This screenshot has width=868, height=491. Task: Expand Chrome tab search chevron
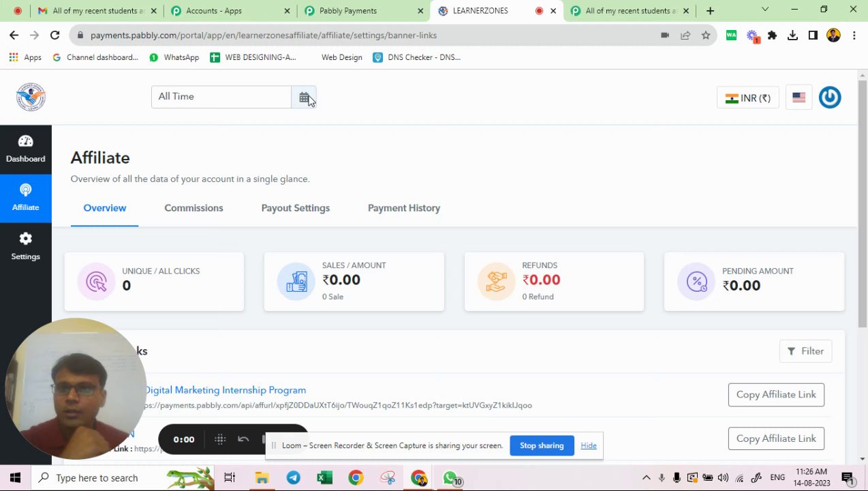(765, 10)
